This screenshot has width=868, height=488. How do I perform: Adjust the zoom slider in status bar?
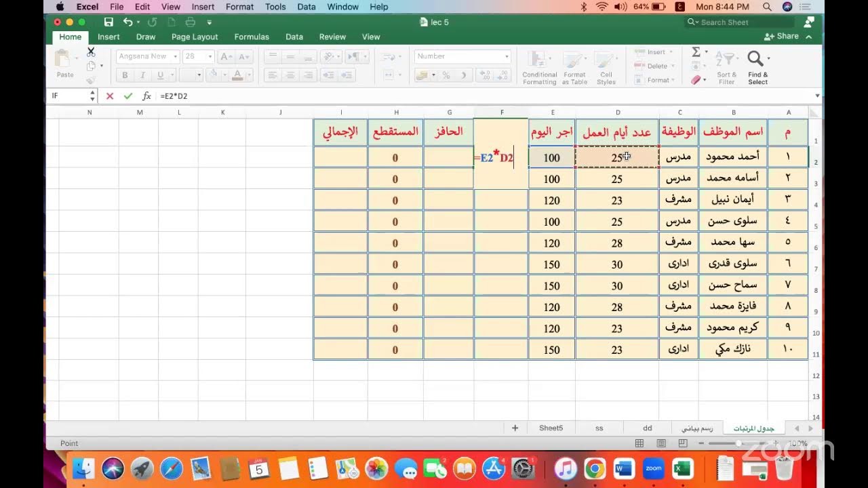pyautogui.click(x=738, y=443)
